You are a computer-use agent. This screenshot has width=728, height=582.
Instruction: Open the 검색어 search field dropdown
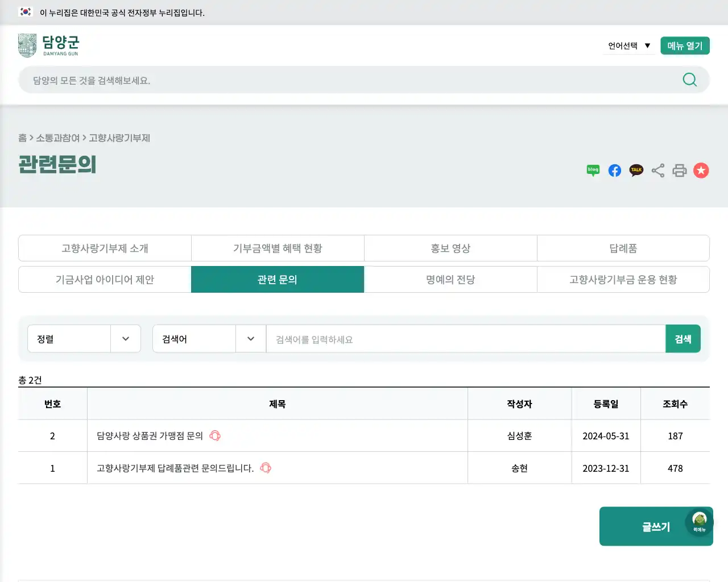pos(209,338)
